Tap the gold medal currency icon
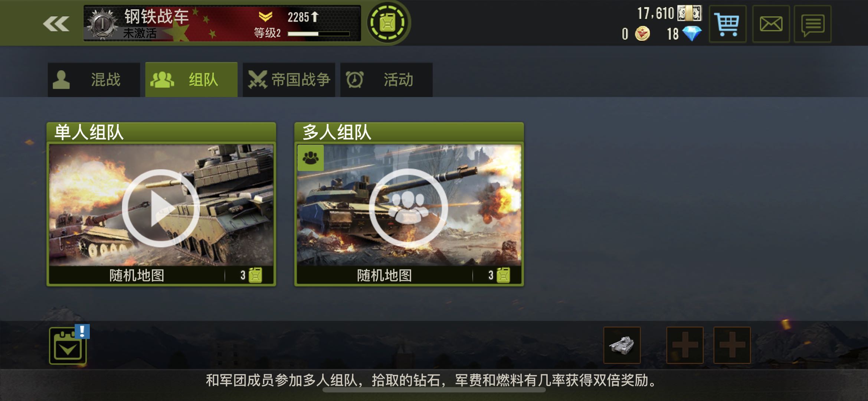 click(642, 34)
